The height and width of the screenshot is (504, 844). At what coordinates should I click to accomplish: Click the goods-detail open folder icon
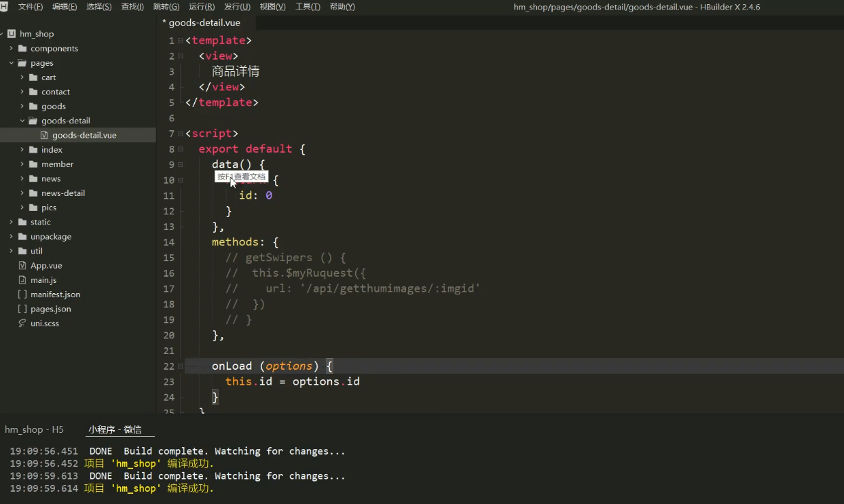coord(33,121)
